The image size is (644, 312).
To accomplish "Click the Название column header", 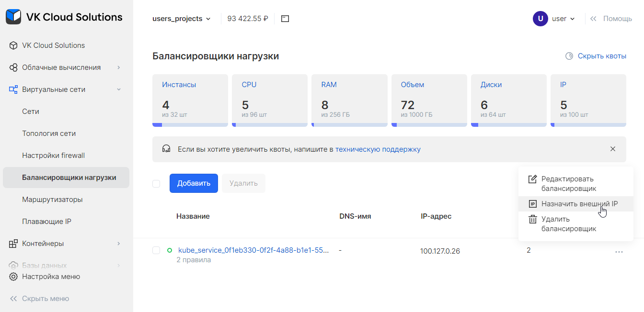I will [193, 216].
